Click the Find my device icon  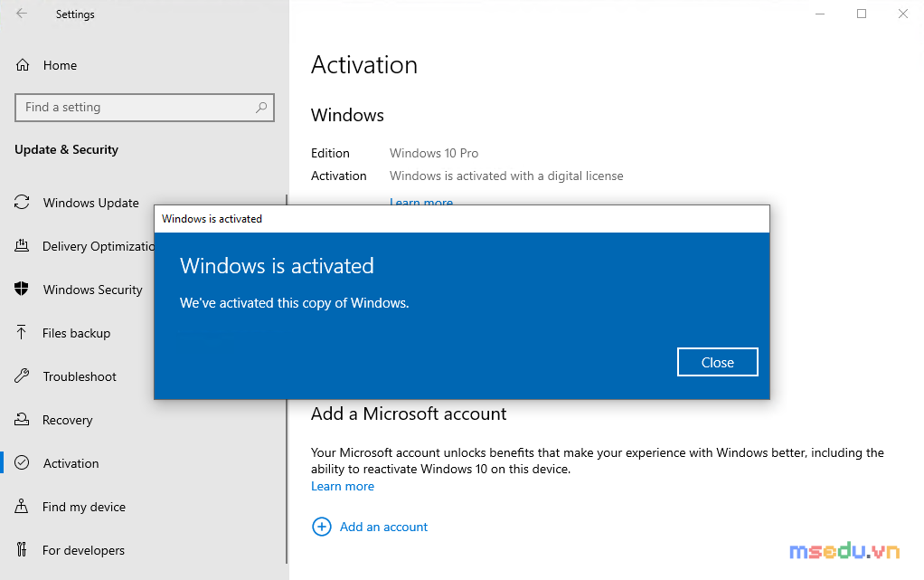[x=22, y=506]
